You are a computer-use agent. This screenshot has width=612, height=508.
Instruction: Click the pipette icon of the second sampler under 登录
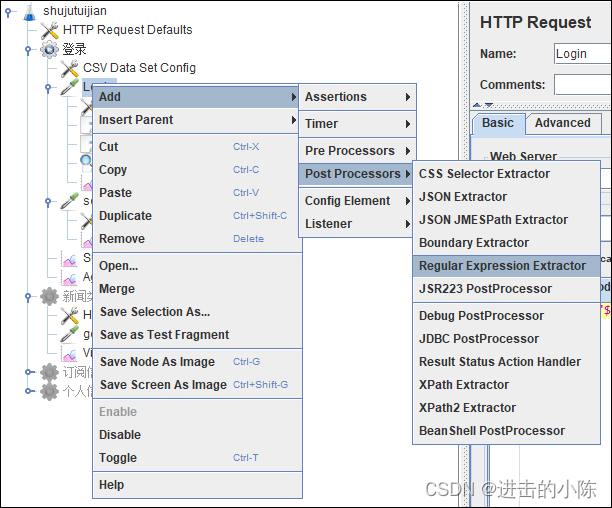click(69, 201)
